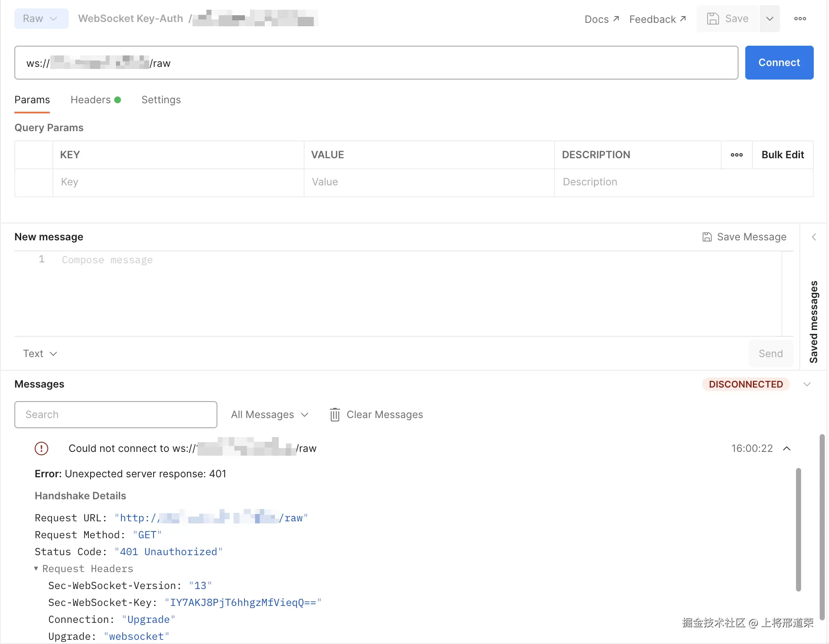This screenshot has width=829, height=644.
Task: Click the red error icon beside the connection message
Action: coord(41,449)
